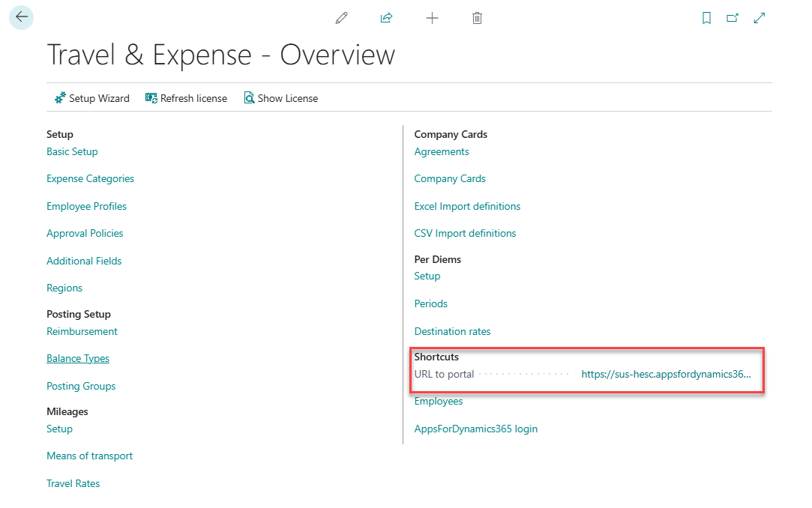Click the back arrow button

tap(21, 17)
